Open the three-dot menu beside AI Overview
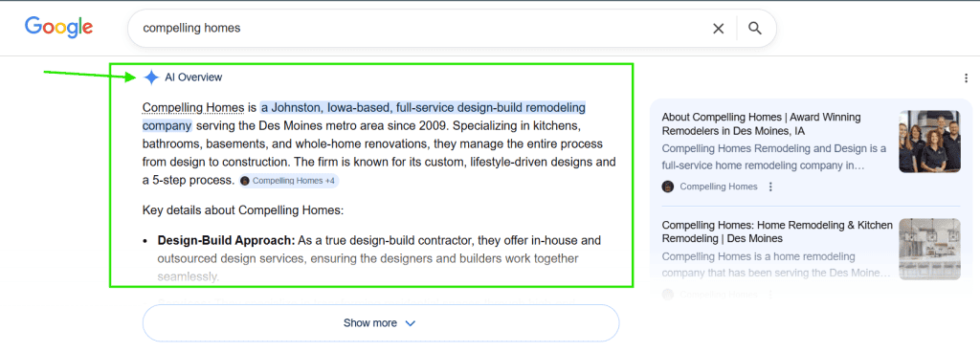This screenshot has height=352, width=980. 967,78
